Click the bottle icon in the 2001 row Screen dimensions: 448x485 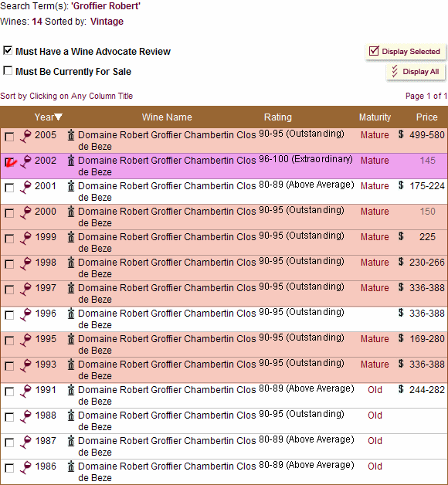pyautogui.click(x=71, y=186)
